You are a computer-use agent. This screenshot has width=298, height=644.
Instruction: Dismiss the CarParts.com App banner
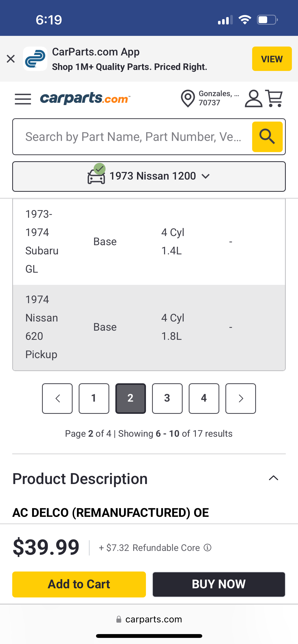pyautogui.click(x=11, y=59)
